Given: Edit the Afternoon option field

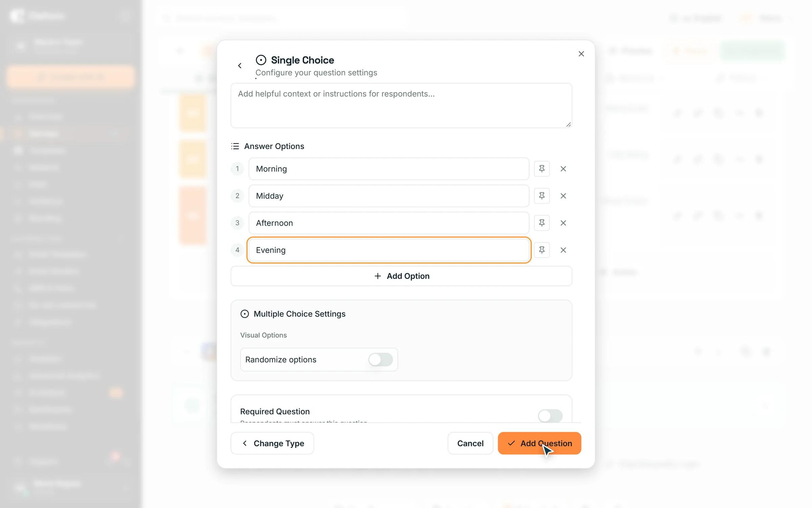Looking at the screenshot, I should pos(389,223).
